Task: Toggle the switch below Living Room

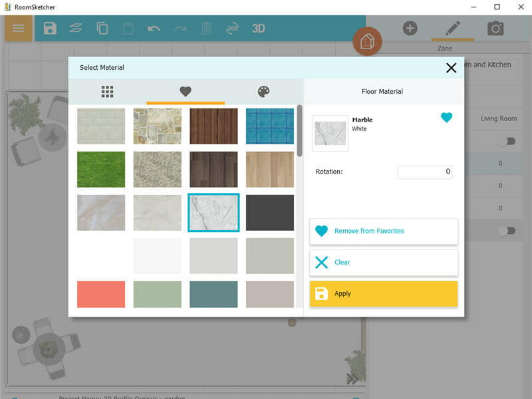Action: coord(506,141)
